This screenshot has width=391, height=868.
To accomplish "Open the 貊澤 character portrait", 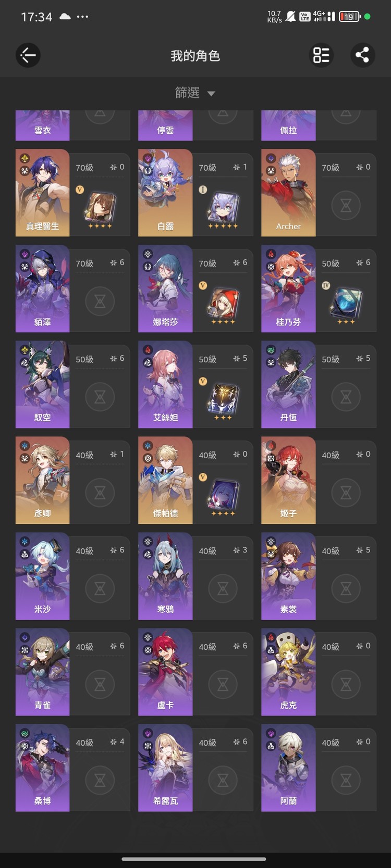I will coord(43,288).
